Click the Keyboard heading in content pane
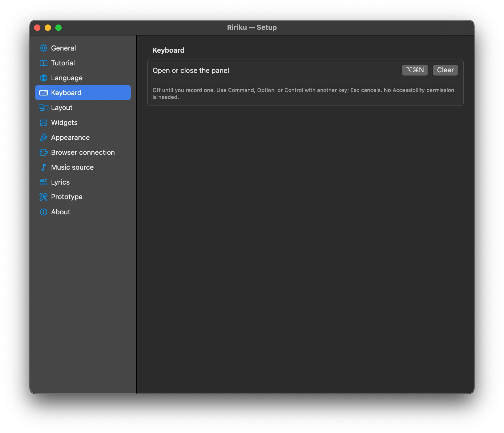 pyautogui.click(x=168, y=50)
